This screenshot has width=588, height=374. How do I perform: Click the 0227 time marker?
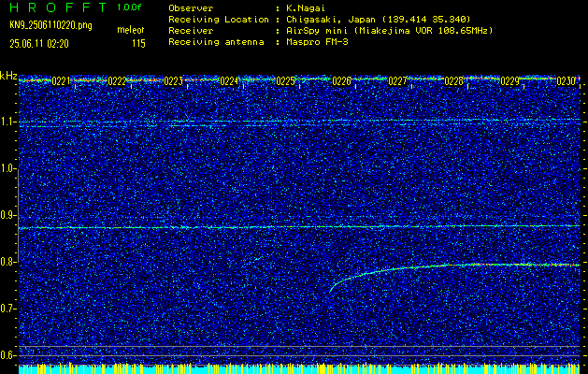397,81
